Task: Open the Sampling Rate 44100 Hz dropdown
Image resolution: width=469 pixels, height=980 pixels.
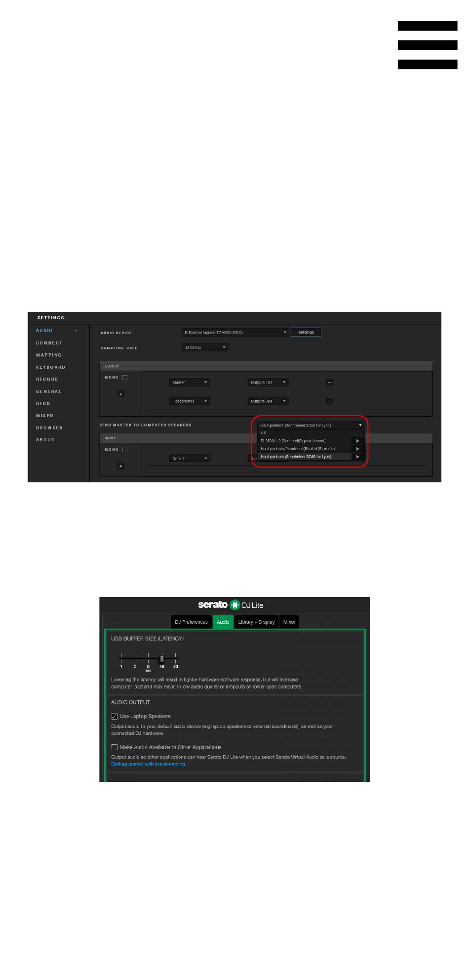Action: 205,347
